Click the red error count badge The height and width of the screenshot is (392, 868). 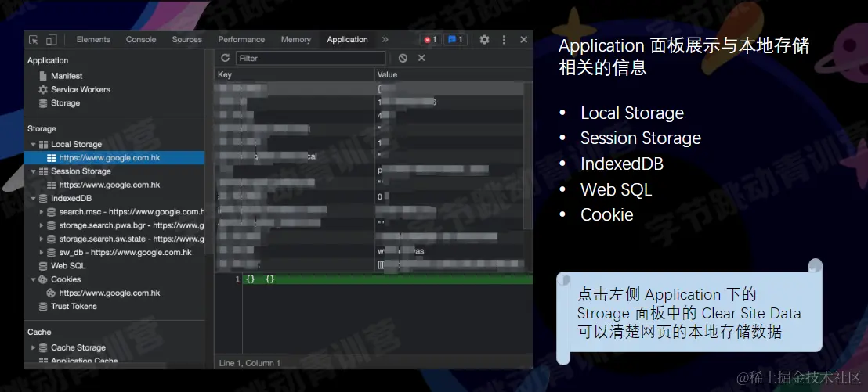pyautogui.click(x=429, y=40)
